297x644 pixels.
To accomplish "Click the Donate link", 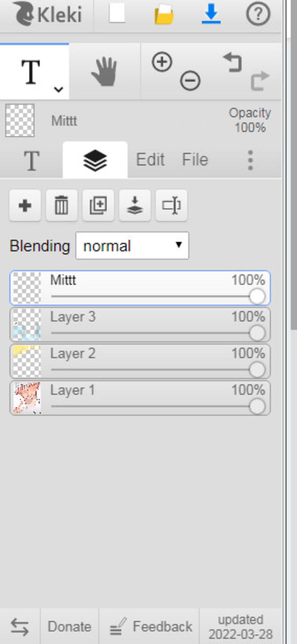I will click(69, 627).
